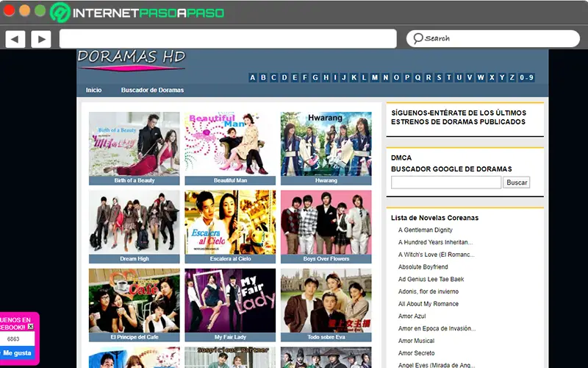Click the My Fair Lady caption title
588x368 pixels.
point(230,337)
